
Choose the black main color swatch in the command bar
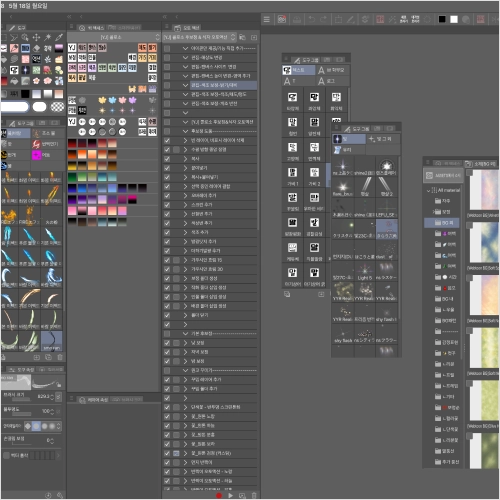click(x=442, y=19)
